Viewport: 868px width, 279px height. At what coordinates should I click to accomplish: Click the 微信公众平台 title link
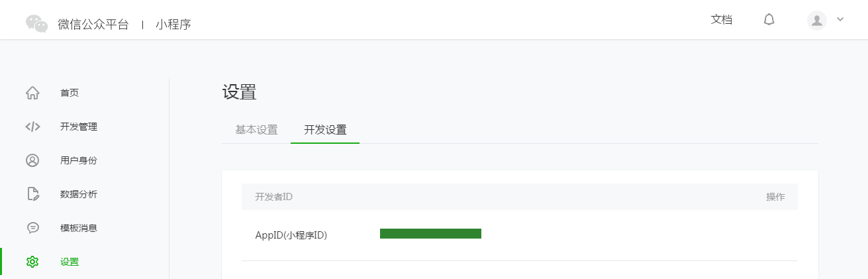(93, 25)
